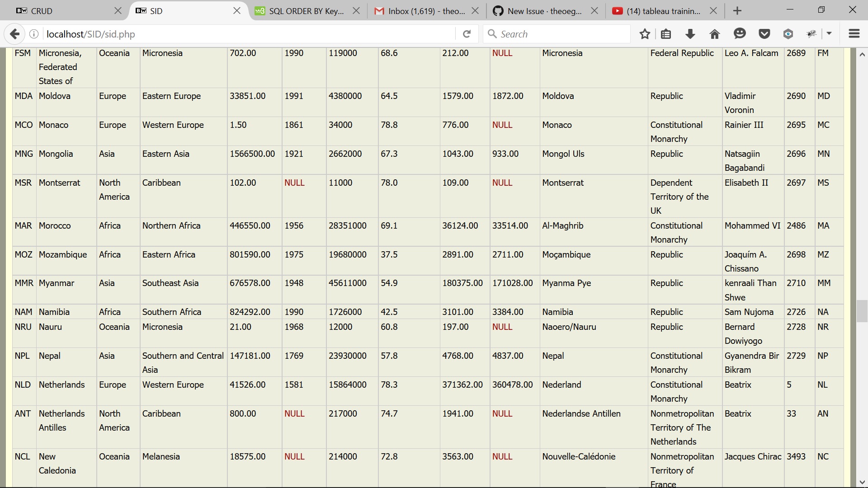Click scrollbar down arrow at bottom
The height and width of the screenshot is (488, 868).
(862, 482)
